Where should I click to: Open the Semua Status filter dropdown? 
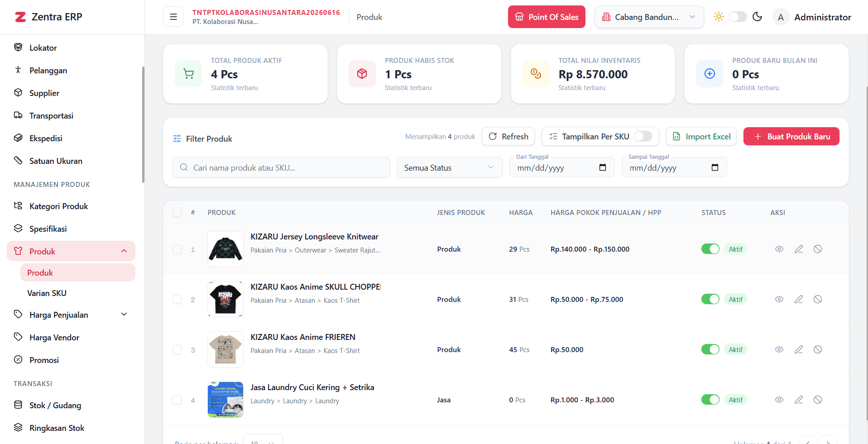click(450, 167)
